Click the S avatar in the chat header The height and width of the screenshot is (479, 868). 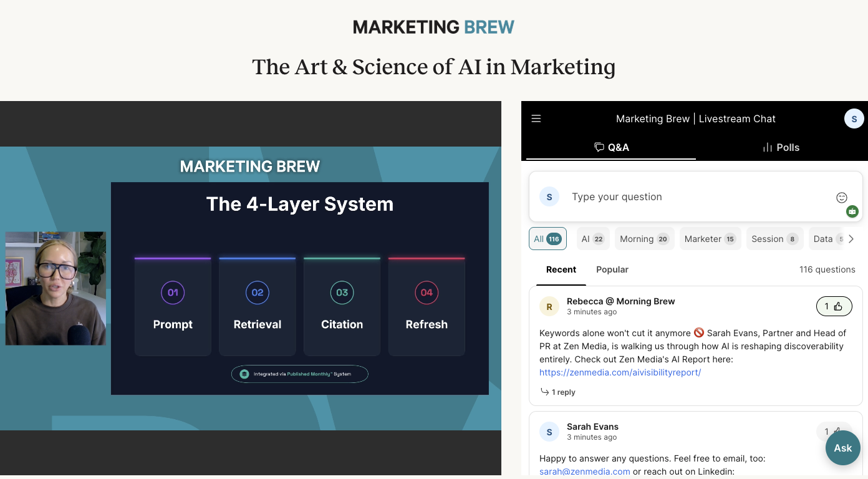coord(854,118)
